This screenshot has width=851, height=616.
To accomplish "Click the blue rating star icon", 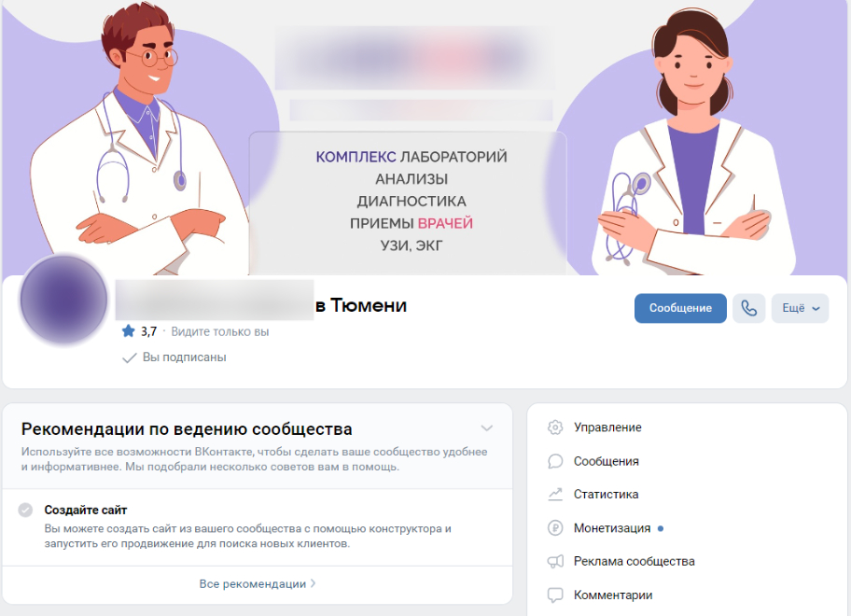I will tap(128, 331).
